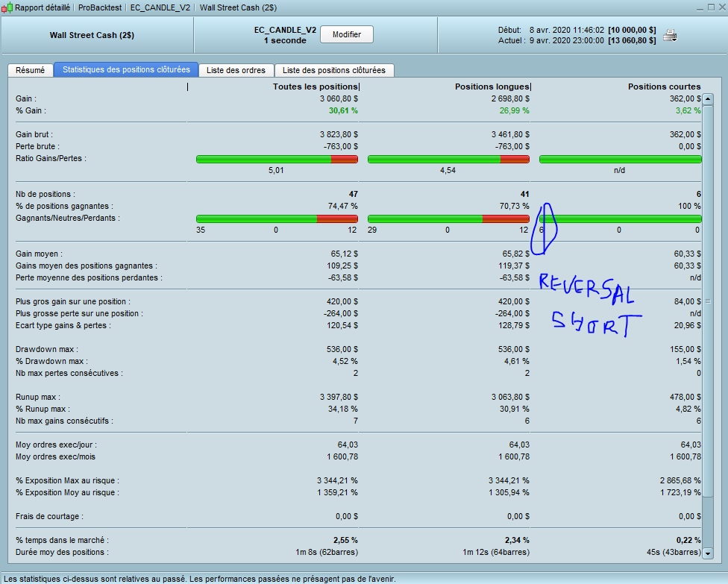The image size is (728, 584).
Task: Click the 2,55 % time in market value
Action: [x=345, y=541]
